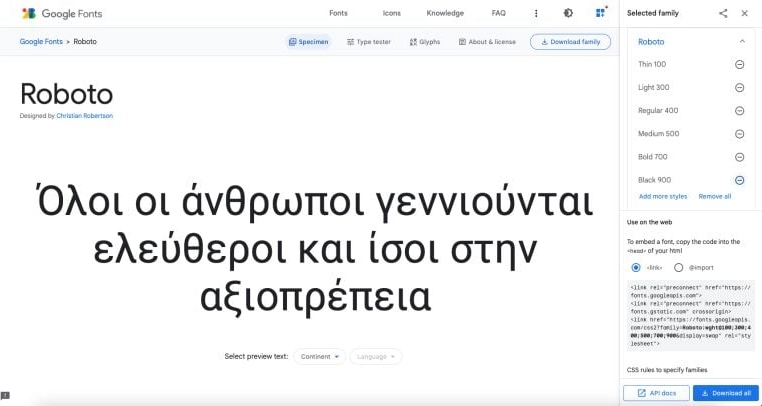
Task: Open the more options menu icon
Action: click(x=536, y=14)
